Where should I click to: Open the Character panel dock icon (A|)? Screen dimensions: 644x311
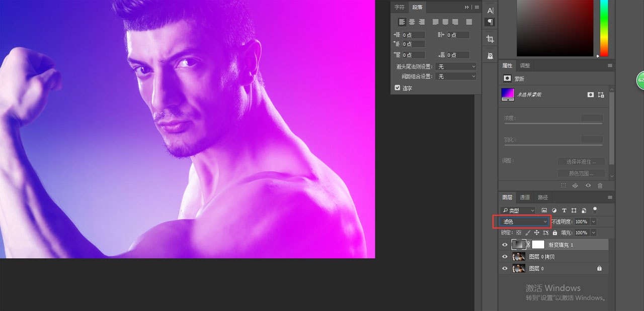pyautogui.click(x=490, y=11)
